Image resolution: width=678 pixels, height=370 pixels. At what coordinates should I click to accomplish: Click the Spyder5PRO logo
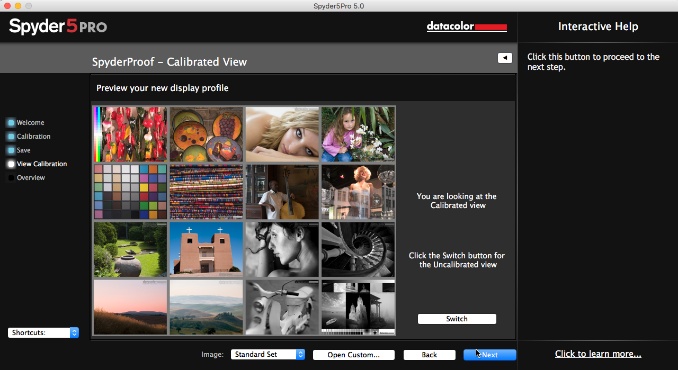58,26
